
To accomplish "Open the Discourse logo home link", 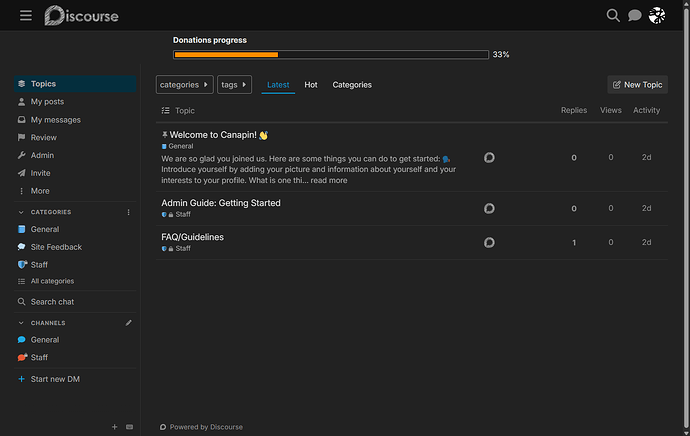I will pyautogui.click(x=81, y=16).
